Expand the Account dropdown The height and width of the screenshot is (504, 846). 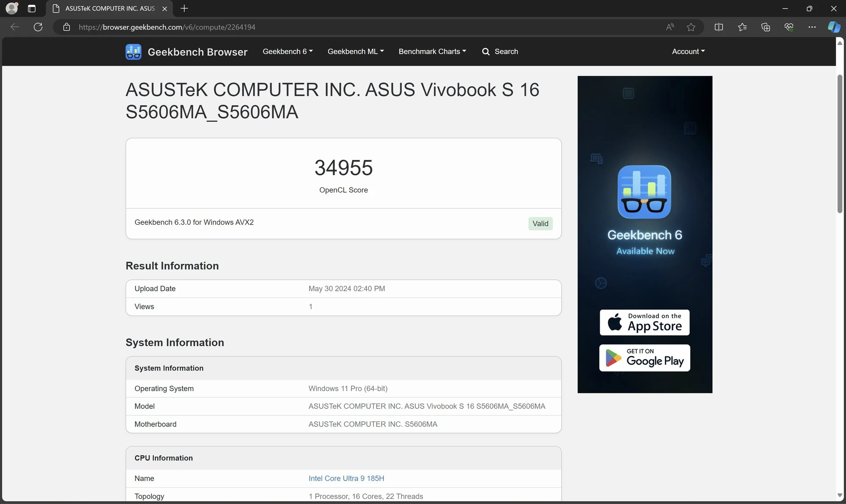click(x=688, y=52)
